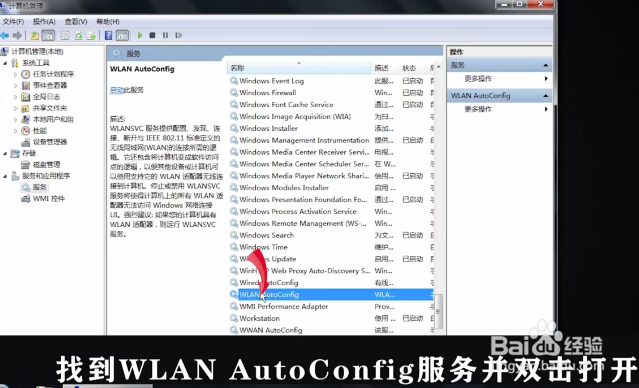Open the blue Help question mark icon
The width and height of the screenshot is (639, 388).
pyautogui.click(x=108, y=35)
